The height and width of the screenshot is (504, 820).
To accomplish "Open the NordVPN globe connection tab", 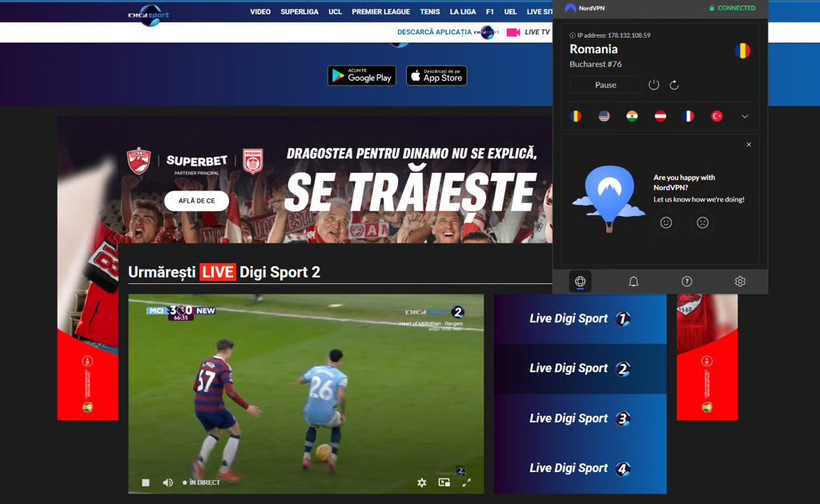I will 580,282.
